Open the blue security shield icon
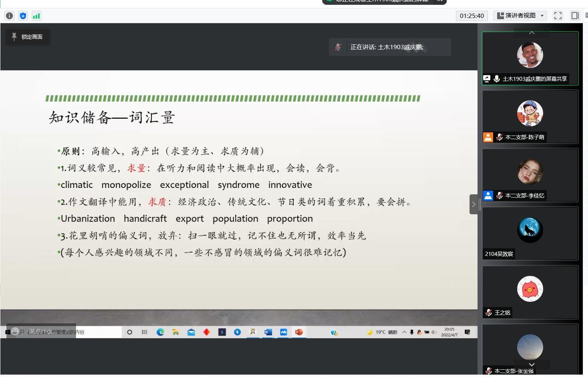Screen dimensions: 588x377 point(23,16)
